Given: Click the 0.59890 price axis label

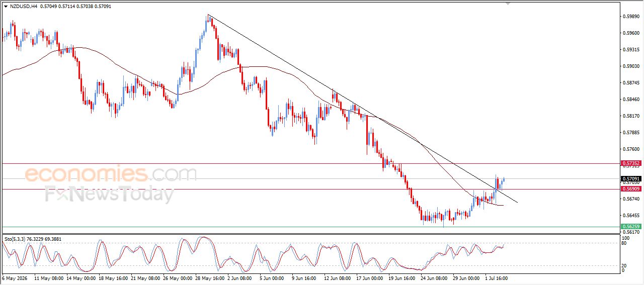Looking at the screenshot, I should 631,16.
